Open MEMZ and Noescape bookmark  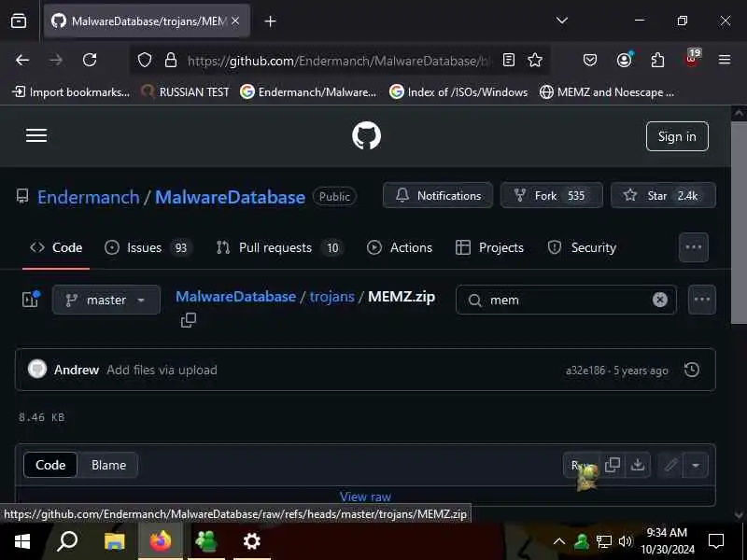[x=607, y=91]
